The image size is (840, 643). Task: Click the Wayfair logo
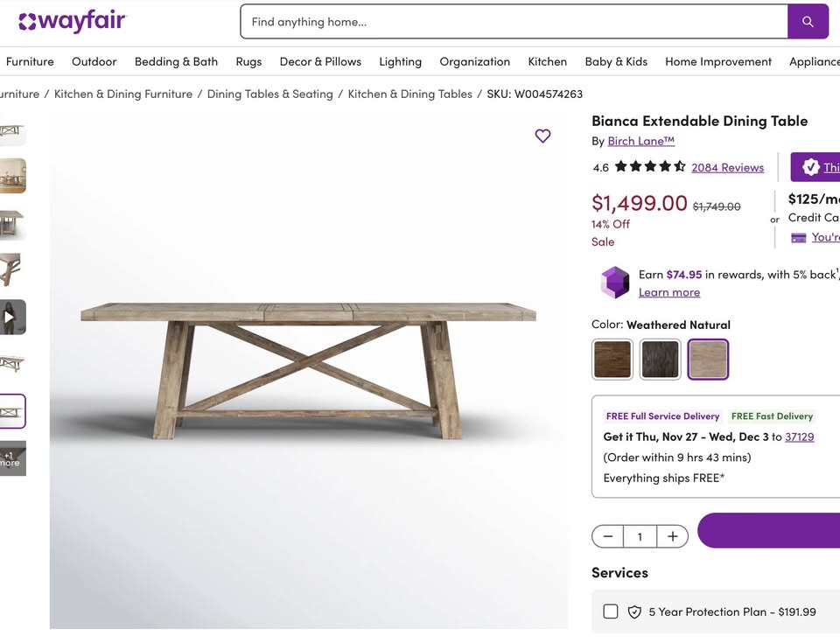coord(73,22)
